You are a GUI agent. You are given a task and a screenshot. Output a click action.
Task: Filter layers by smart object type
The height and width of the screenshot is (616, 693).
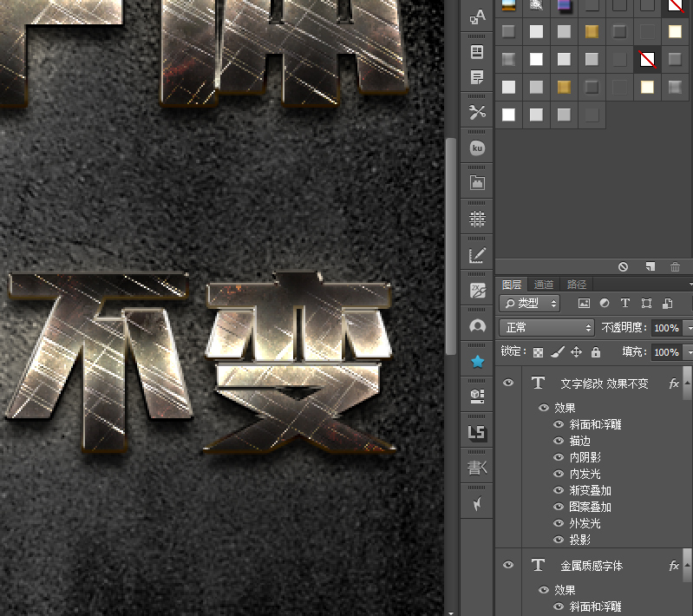point(667,304)
